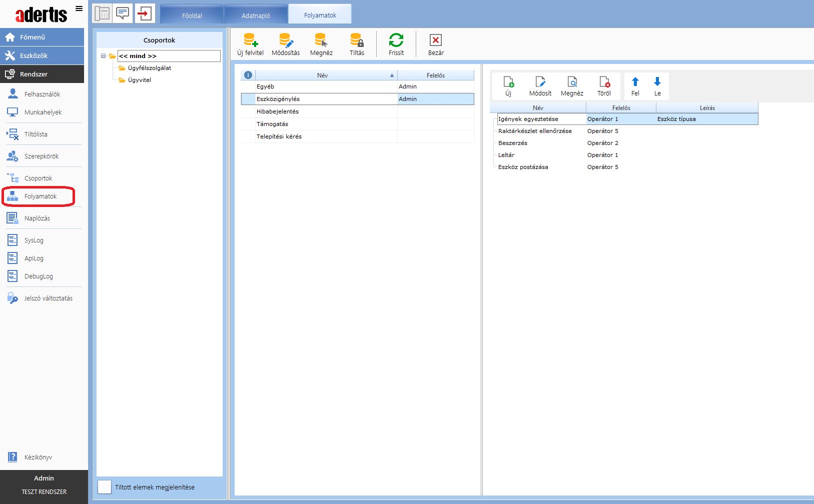Sort by the Név column header
Viewport: 814px width, 504px height.
pyautogui.click(x=322, y=75)
